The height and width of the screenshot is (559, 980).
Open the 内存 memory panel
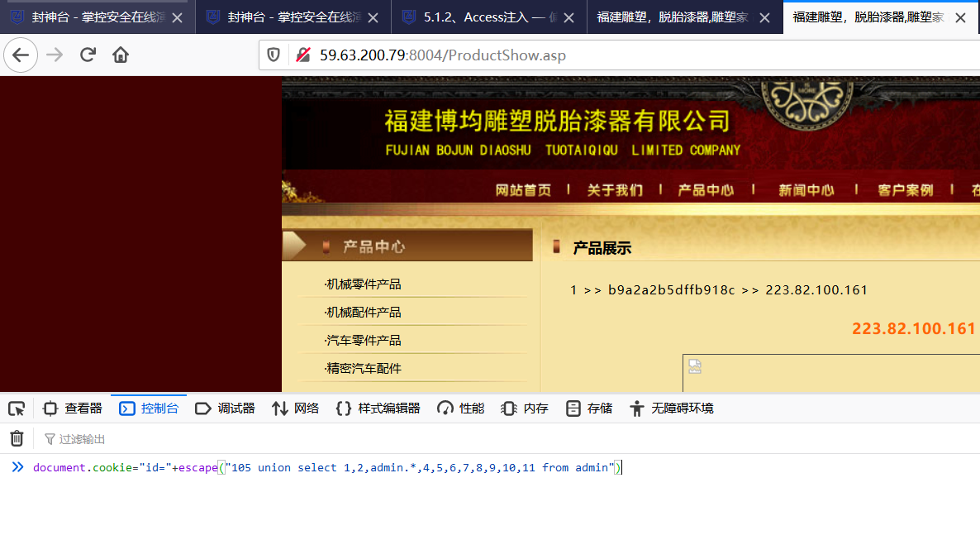pyautogui.click(x=525, y=408)
